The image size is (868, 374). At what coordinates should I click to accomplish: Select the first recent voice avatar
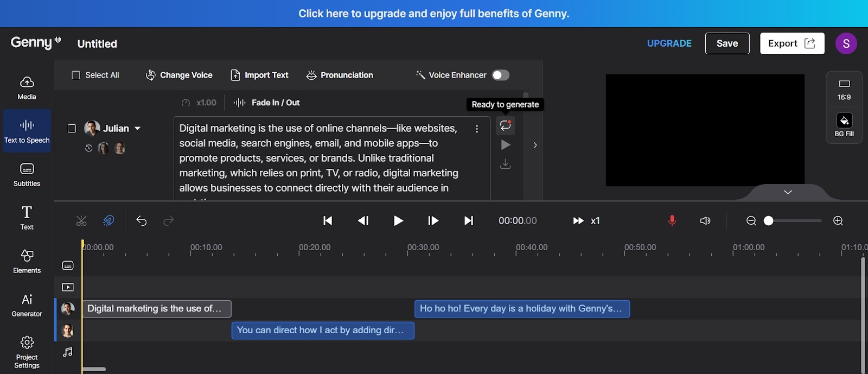pyautogui.click(x=103, y=148)
